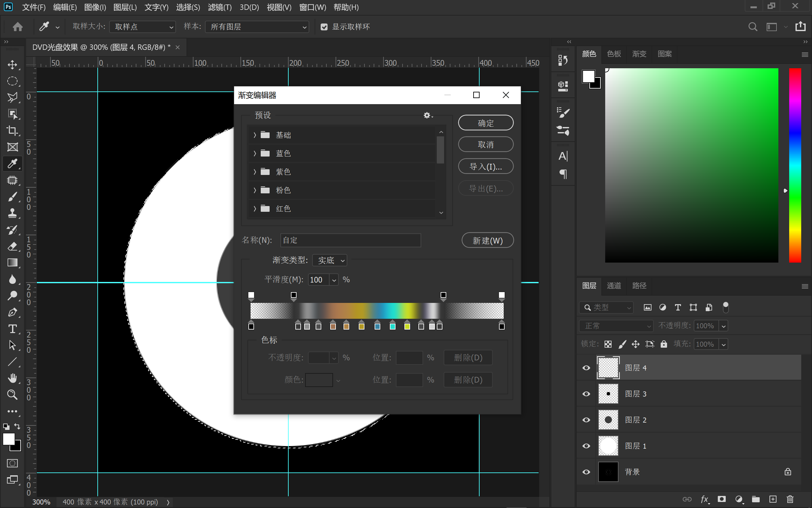Screen dimensions: 812x508
Task: Hide 图层 2 with its eye icon
Action: (x=586, y=420)
